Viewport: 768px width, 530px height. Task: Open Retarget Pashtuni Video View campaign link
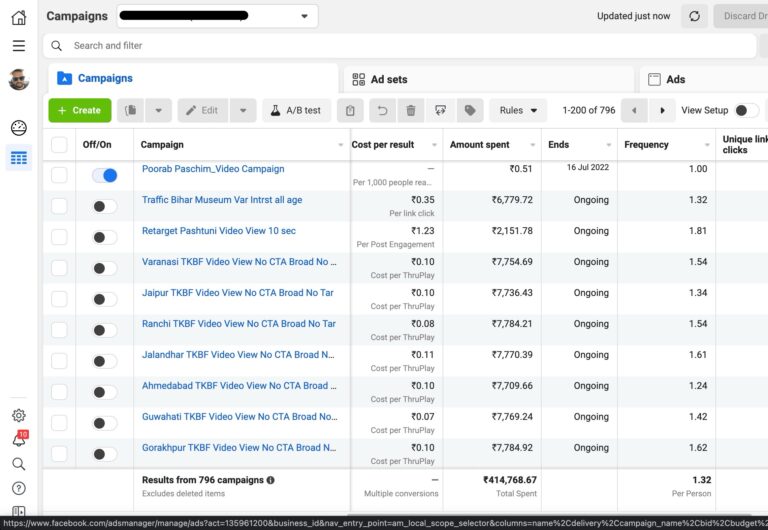point(218,231)
